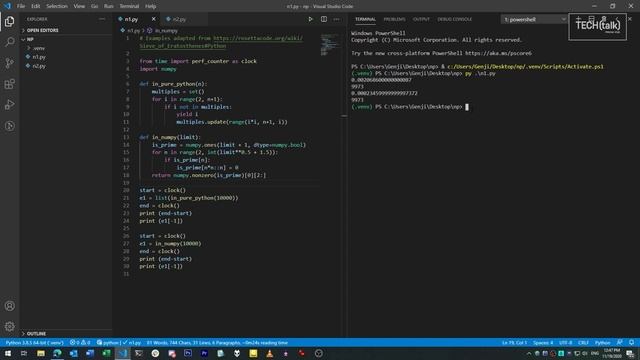Click the code minimap preview
This screenshot has width=640, height=360.
coord(329,44)
